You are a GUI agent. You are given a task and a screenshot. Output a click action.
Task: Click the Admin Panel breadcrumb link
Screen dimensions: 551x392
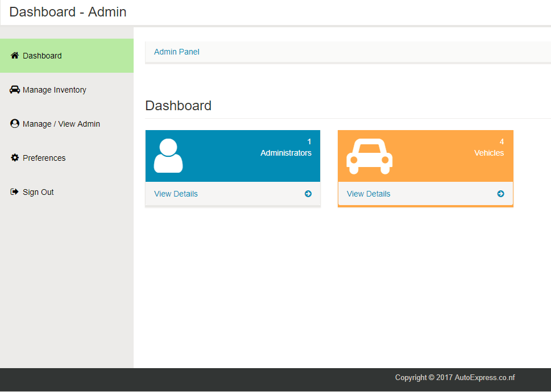(x=177, y=52)
